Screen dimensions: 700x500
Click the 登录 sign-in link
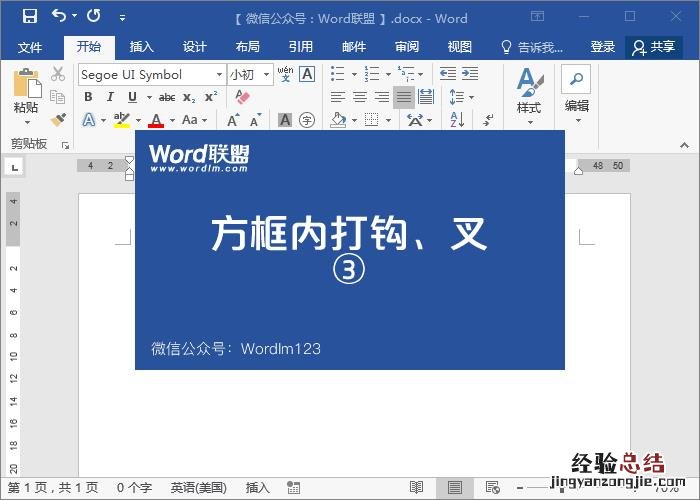[603, 47]
